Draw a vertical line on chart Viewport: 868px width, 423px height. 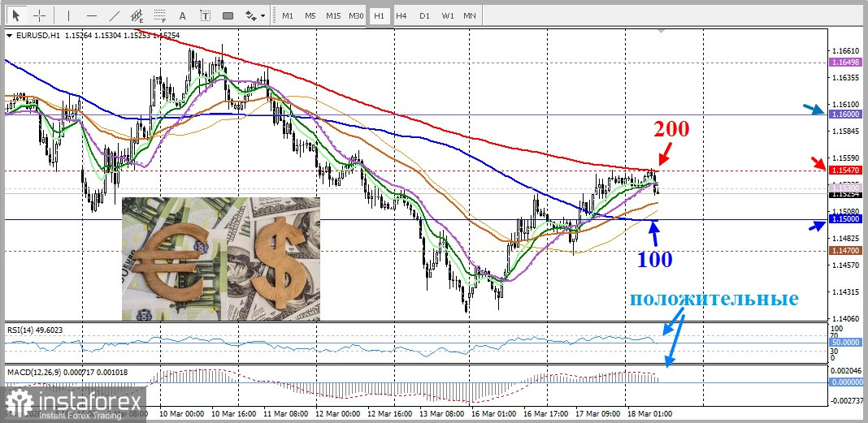tap(68, 15)
